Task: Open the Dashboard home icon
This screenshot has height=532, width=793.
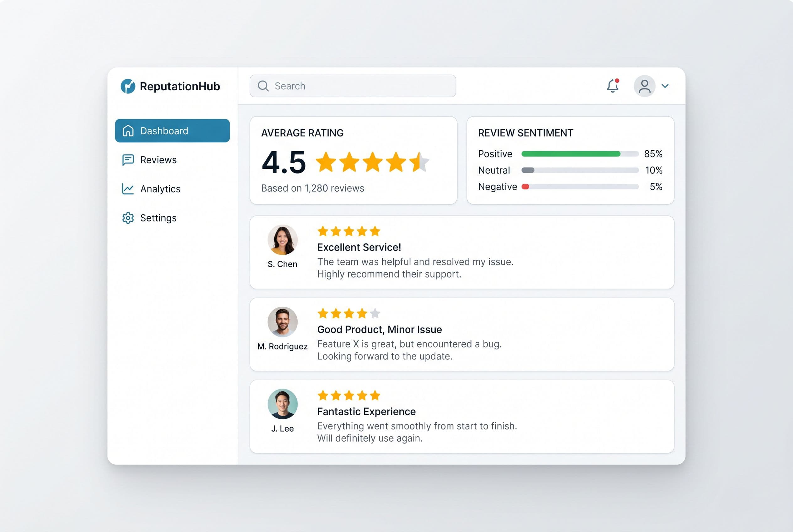Action: (128, 130)
